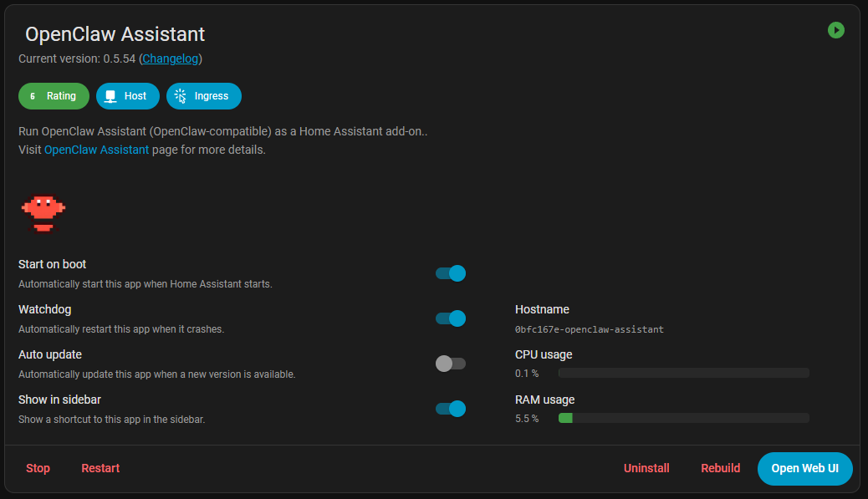868x499 pixels.
Task: Click the RAM usage progress bar
Action: [684, 418]
